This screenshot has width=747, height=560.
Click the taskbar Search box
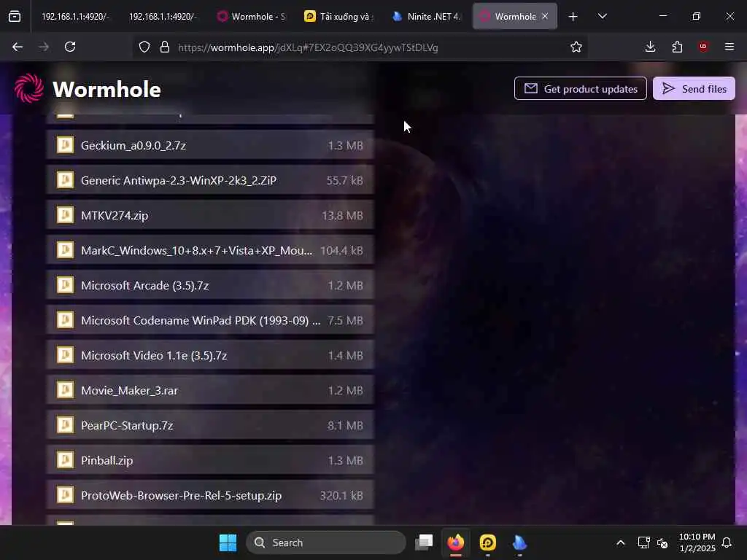pyautogui.click(x=326, y=542)
